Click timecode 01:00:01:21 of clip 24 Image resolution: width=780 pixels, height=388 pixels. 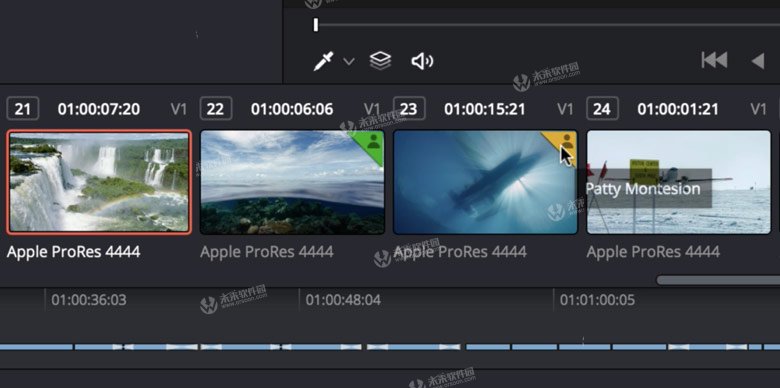click(678, 109)
